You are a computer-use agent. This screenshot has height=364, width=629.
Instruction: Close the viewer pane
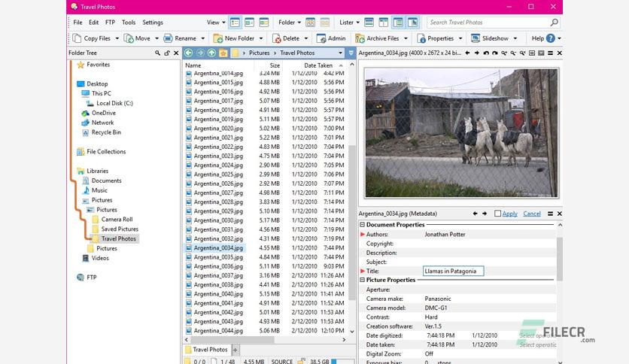click(560, 53)
